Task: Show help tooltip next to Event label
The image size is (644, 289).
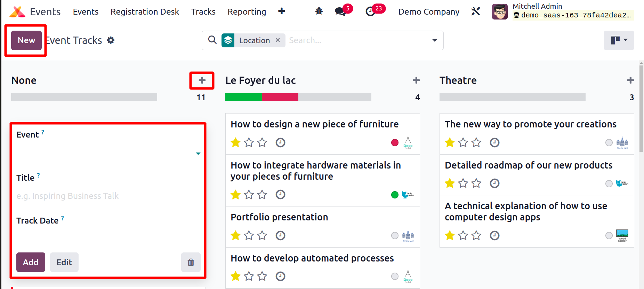Action: [x=43, y=132]
